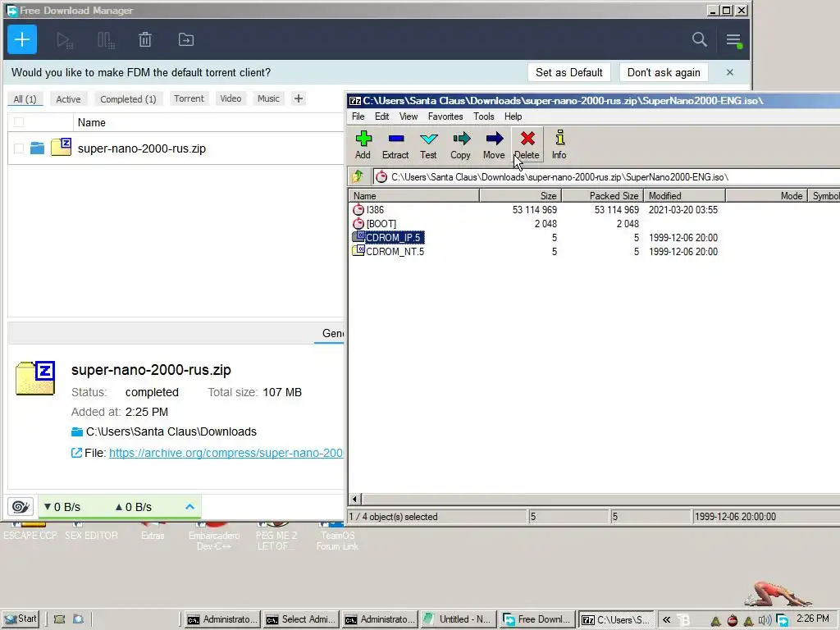The image size is (840, 630).
Task: Click the trash delete icon in FDM toolbar
Action: click(145, 39)
